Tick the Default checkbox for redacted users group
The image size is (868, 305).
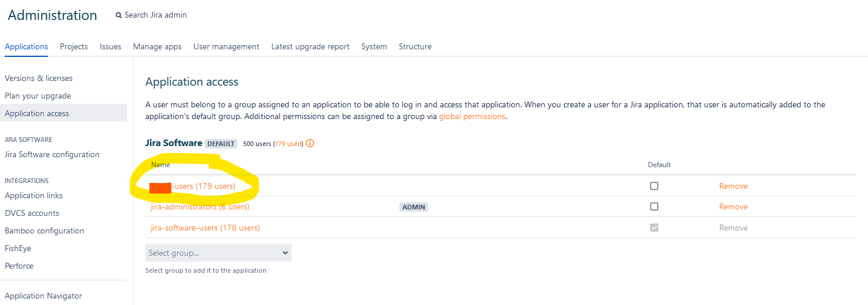click(654, 186)
